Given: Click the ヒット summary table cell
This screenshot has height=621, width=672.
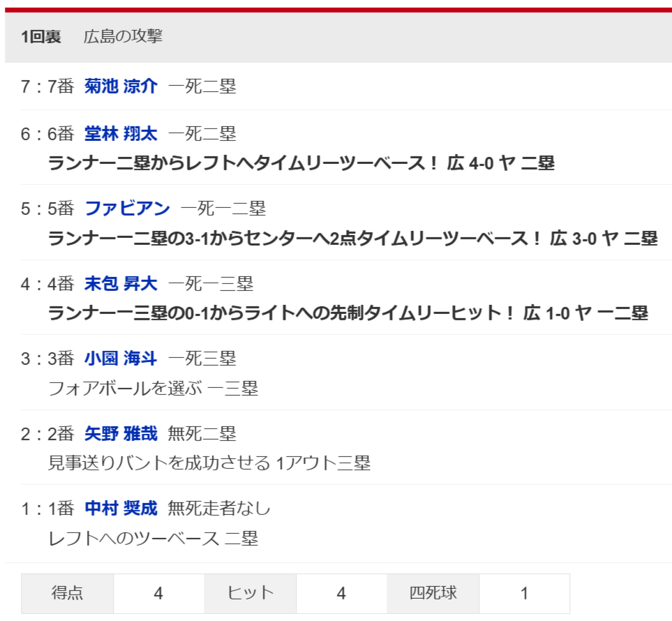Looking at the screenshot, I should click(251, 594).
